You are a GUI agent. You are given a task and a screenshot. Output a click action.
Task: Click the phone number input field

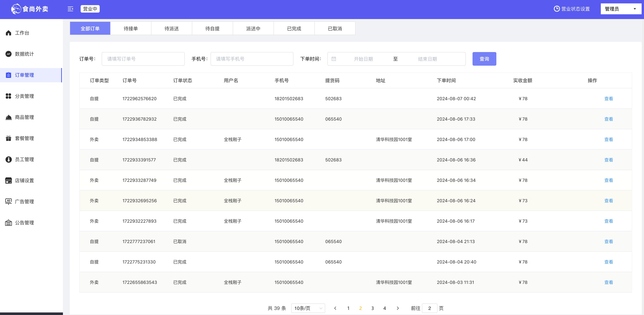[252, 59]
